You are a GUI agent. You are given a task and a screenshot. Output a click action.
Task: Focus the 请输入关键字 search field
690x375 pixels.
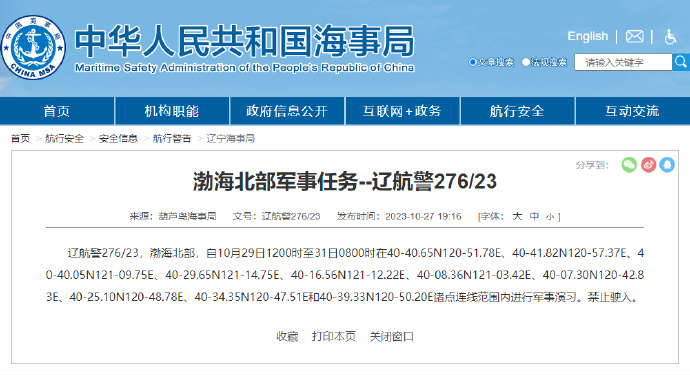tap(623, 62)
